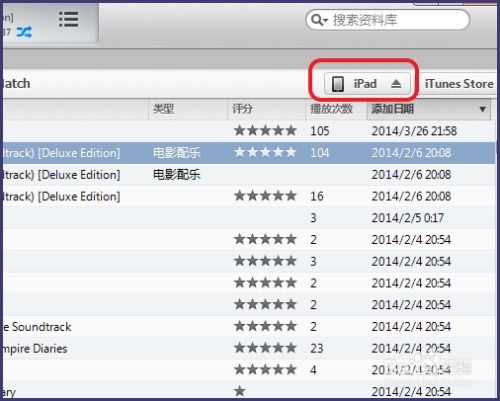This screenshot has height=401, width=500.
Task: Eject iPad with the eject icon
Action: tap(396, 84)
